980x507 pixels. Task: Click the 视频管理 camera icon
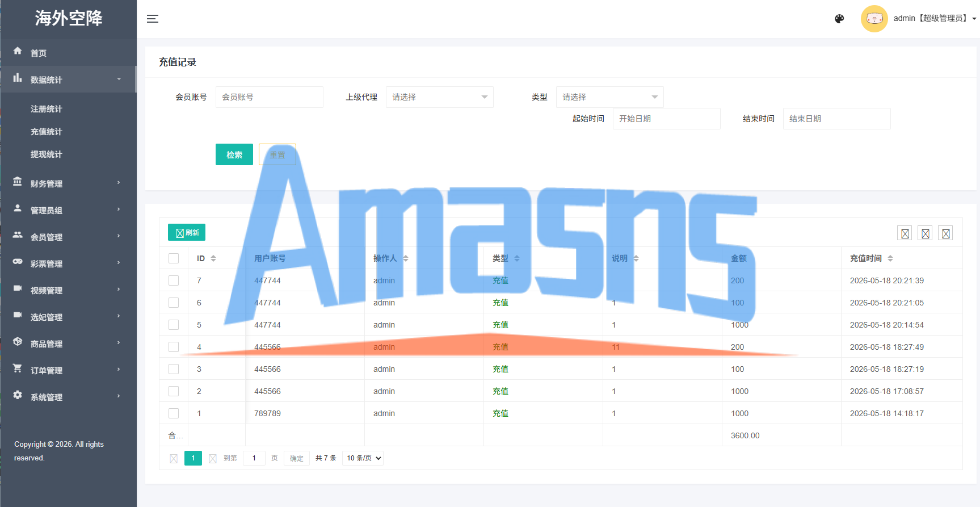click(x=18, y=288)
